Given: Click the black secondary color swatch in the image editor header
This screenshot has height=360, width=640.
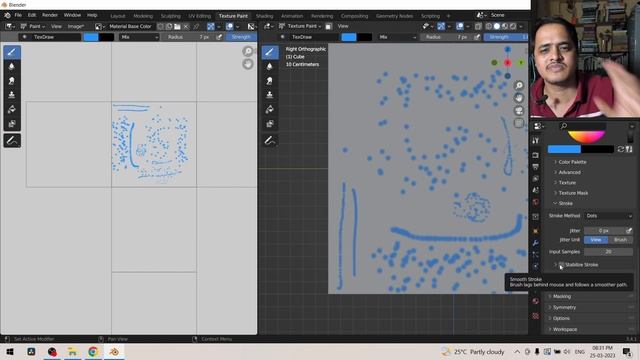Looking at the screenshot, I should (x=107, y=37).
